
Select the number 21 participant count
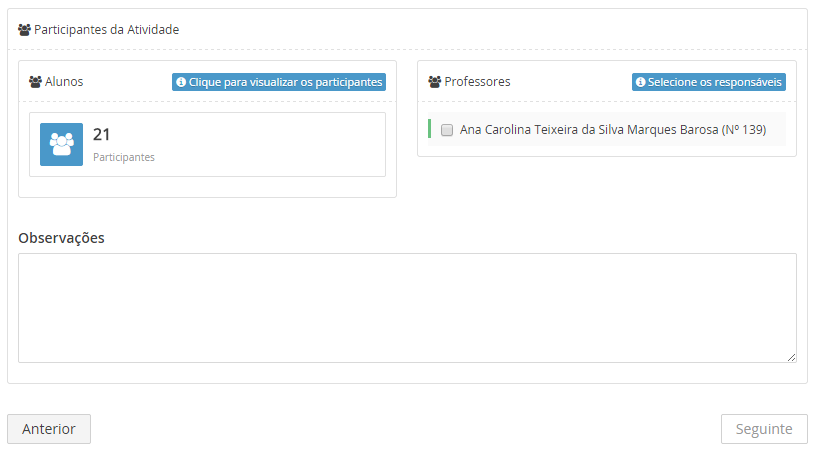coord(101,135)
